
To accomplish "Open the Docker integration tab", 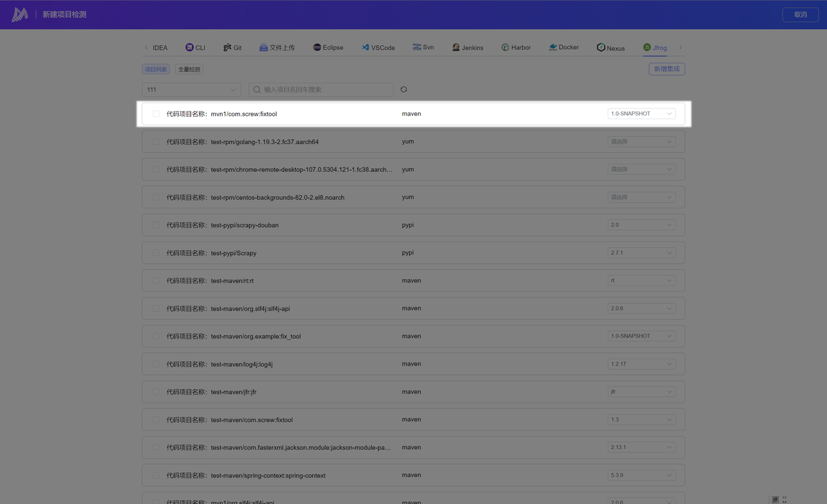I will [x=563, y=47].
